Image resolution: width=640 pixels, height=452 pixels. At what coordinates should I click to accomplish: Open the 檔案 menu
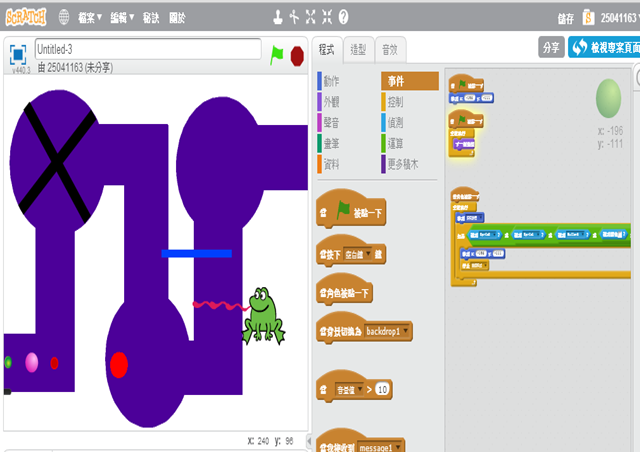90,18
